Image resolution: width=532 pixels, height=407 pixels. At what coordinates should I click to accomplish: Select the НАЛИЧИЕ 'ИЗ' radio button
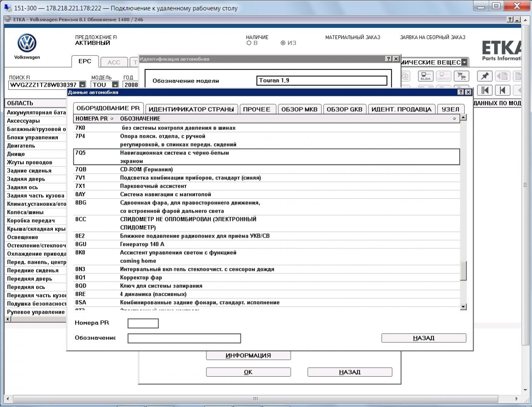283,43
